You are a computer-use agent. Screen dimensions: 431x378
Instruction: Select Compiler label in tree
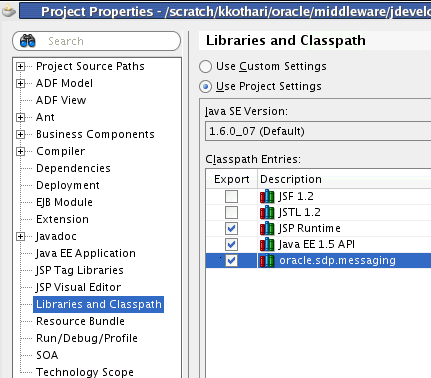point(60,151)
